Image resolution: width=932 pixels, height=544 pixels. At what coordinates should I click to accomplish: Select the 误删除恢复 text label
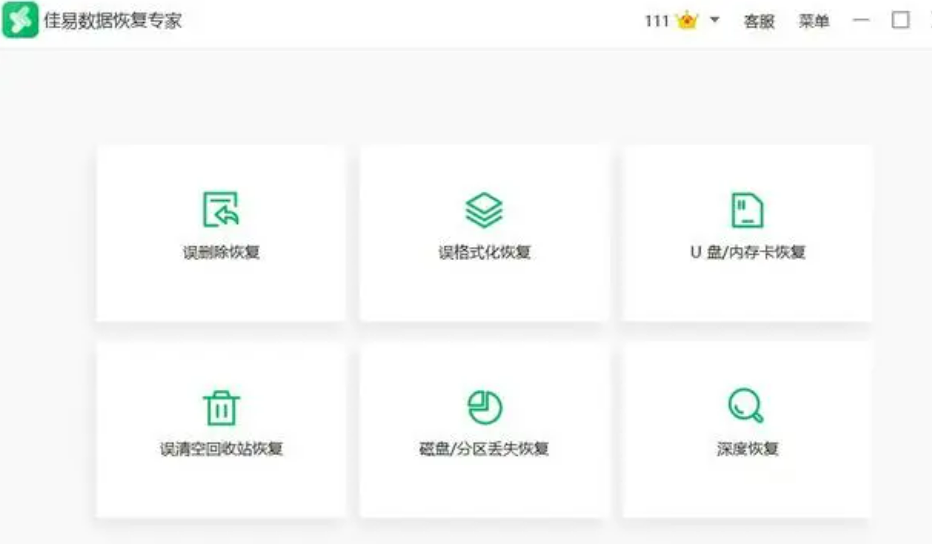[221, 252]
